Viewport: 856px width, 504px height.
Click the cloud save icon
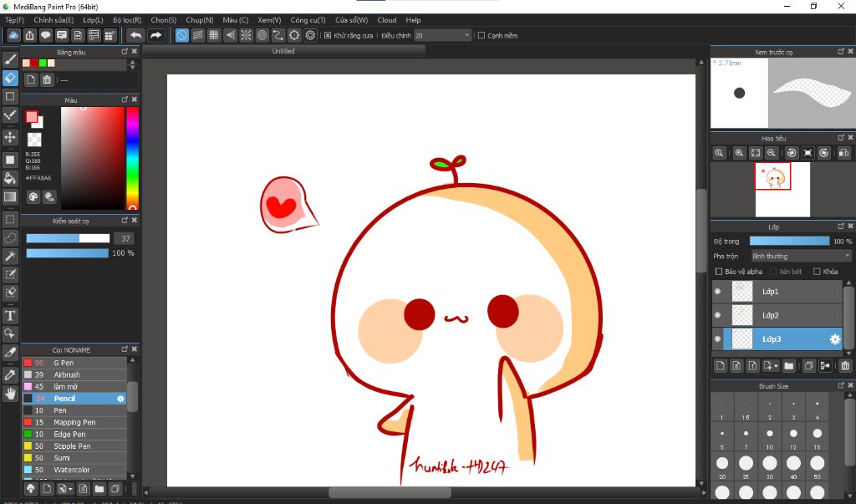[13, 35]
